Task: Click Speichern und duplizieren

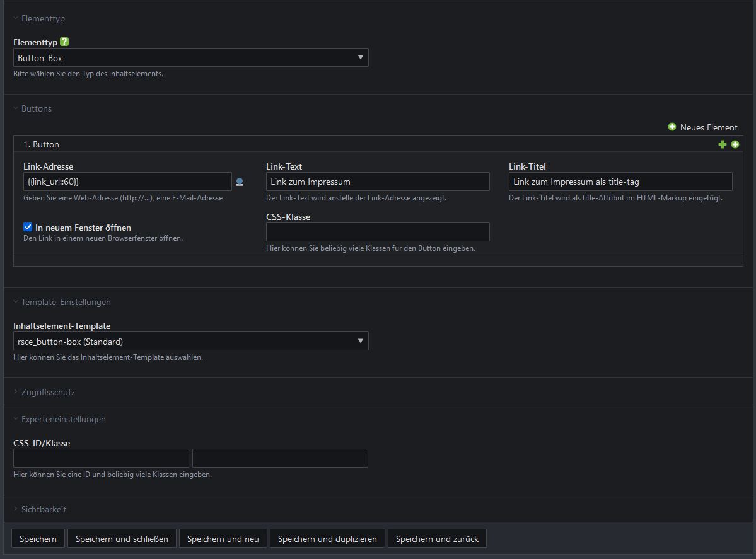Action: [x=327, y=539]
